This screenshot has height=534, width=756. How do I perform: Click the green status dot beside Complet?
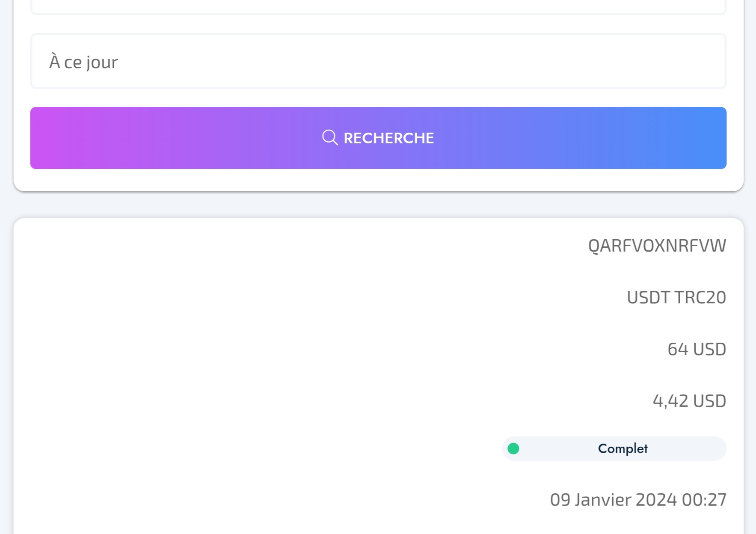point(513,448)
